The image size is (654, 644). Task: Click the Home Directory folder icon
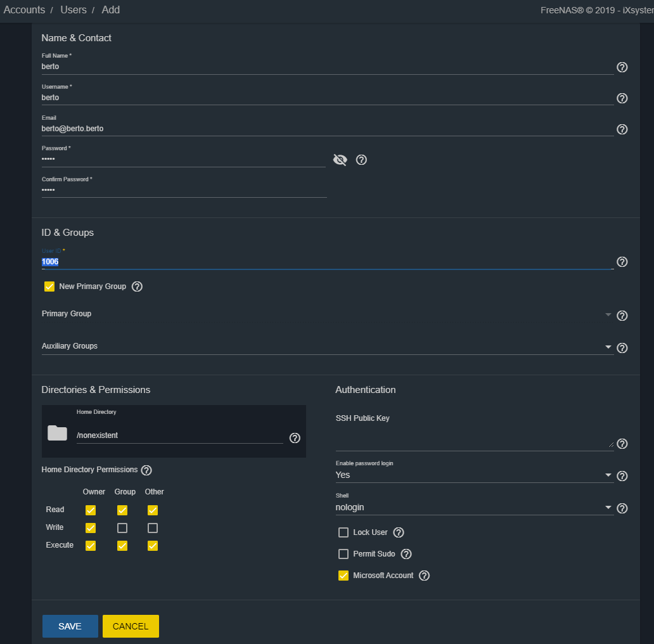pyautogui.click(x=57, y=433)
